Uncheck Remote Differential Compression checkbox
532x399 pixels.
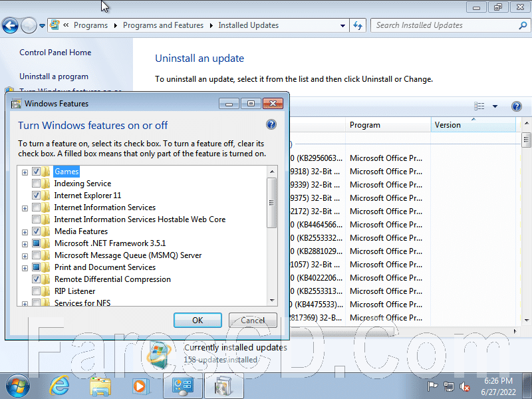point(36,279)
